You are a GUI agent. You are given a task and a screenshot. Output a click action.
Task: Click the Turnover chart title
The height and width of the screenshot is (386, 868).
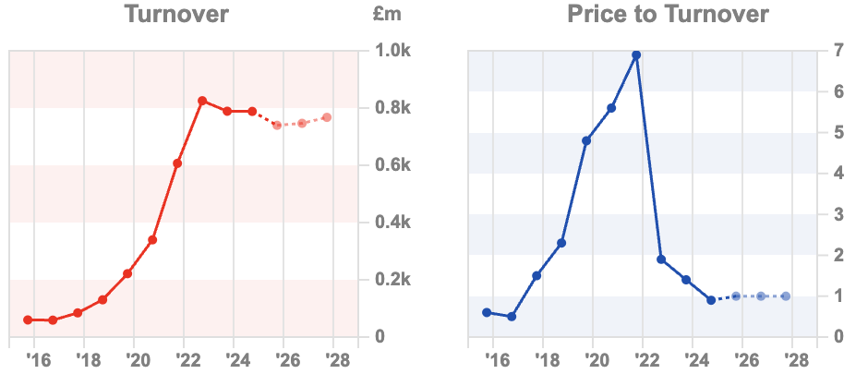(176, 15)
